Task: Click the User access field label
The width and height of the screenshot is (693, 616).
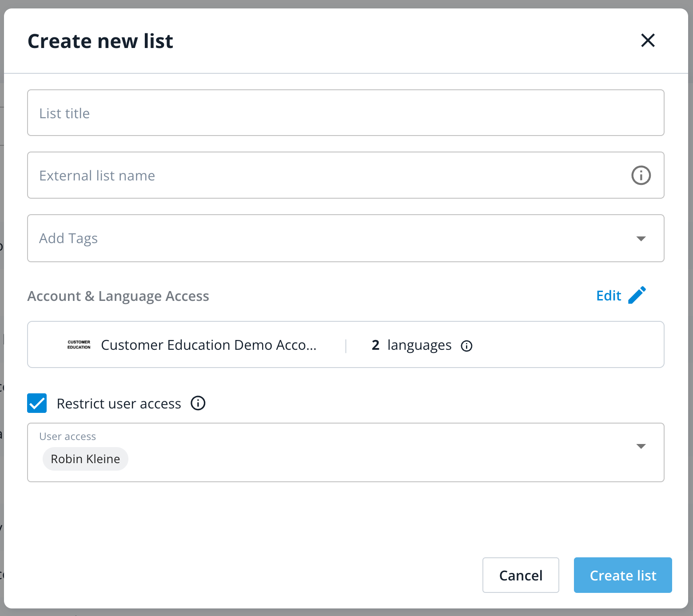Action: click(x=68, y=436)
